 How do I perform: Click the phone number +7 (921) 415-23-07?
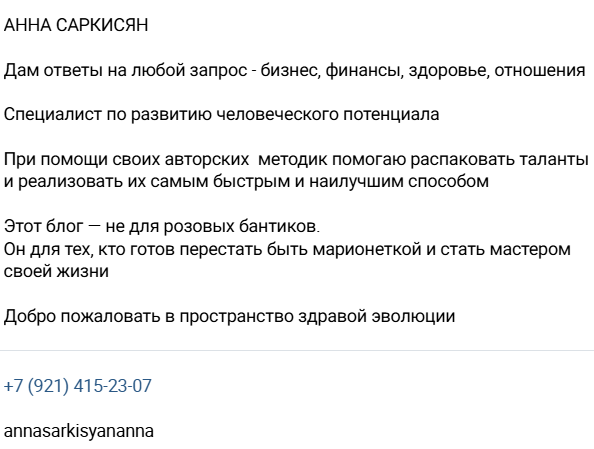pyautogui.click(x=78, y=386)
